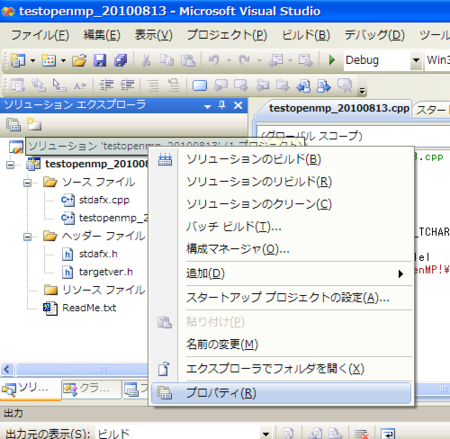This screenshot has width=450, height=439.
Task: Choose エクスプローラでフォルダを開く(X) entry
Action: click(281, 369)
